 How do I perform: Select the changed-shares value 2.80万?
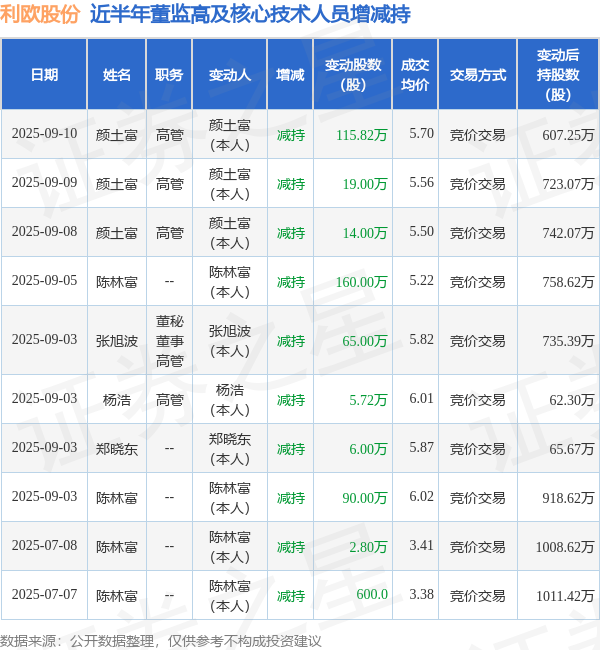pyautogui.click(x=368, y=546)
